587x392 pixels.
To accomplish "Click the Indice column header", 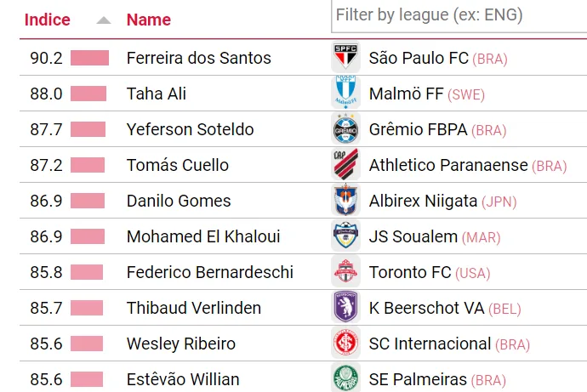I will (x=48, y=20).
